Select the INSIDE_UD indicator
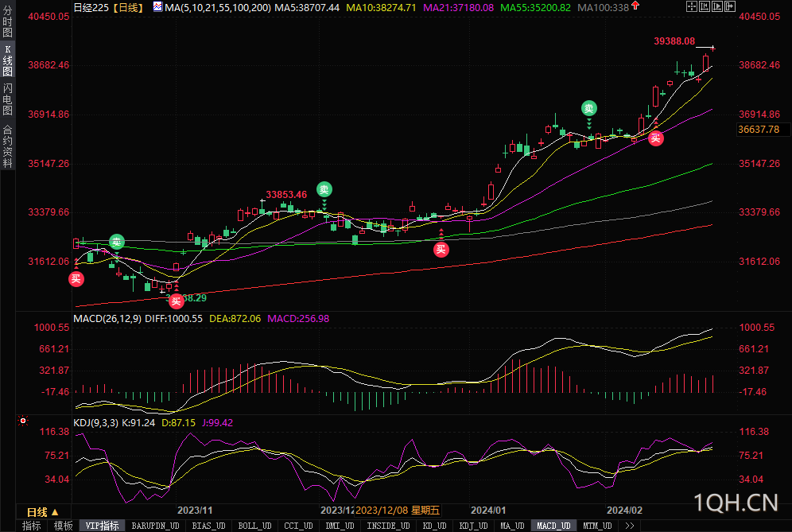This screenshot has height=532, width=792. [388, 526]
